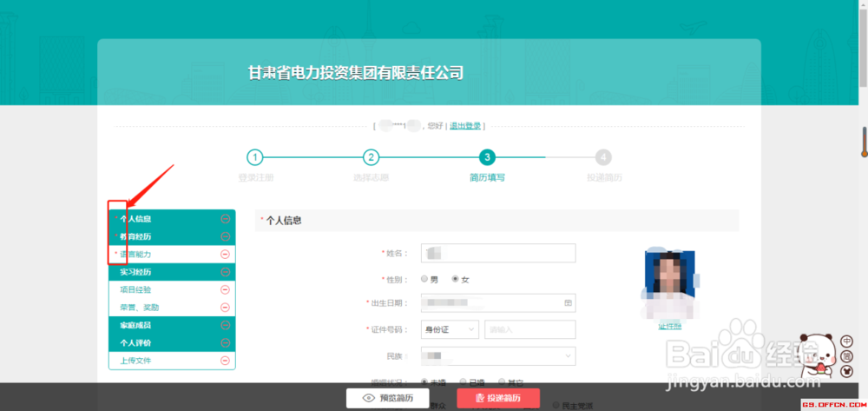Click minus icon beside 个人评价
The width and height of the screenshot is (868, 411).
point(226,343)
